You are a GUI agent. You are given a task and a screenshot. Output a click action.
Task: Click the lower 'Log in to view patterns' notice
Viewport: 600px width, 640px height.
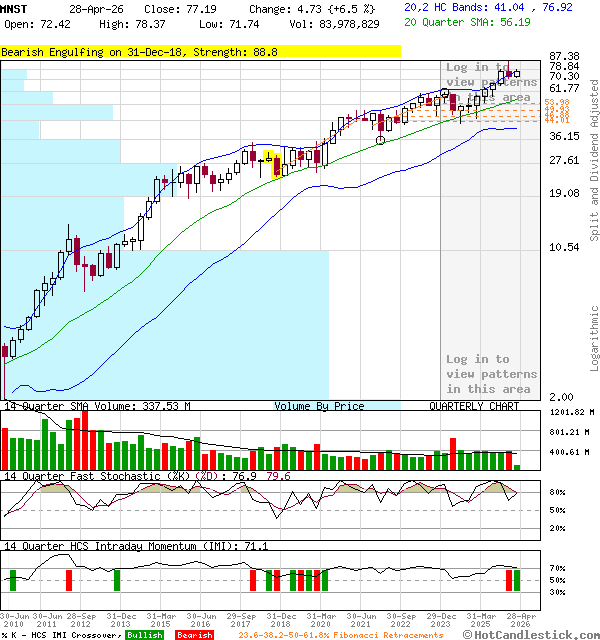490,374
